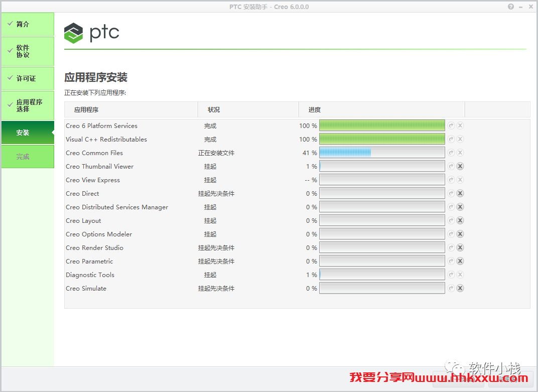This screenshot has width=538, height=392.
Task: Click 完成 status for Visual C++ Redistributables
Action: (210, 140)
